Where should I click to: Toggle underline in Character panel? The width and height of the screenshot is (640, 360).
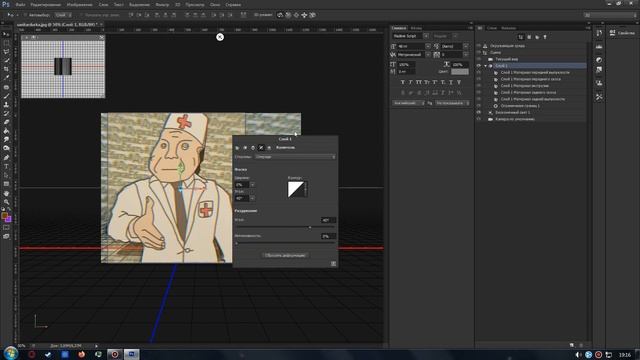tap(451, 82)
